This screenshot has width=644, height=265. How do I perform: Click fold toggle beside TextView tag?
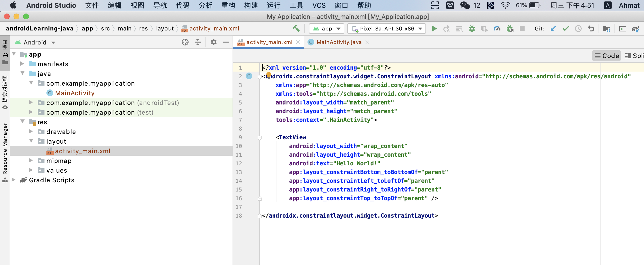pyautogui.click(x=259, y=138)
